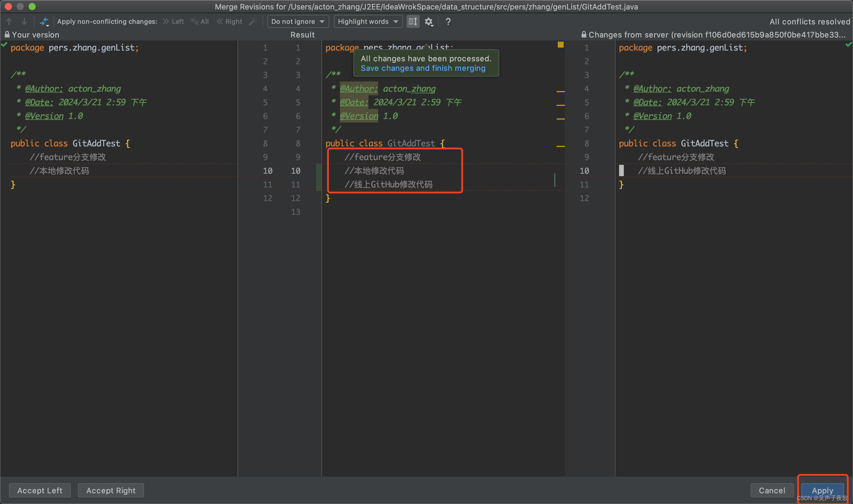Click 'public class GitAddTest {' in Result pane
The width and height of the screenshot is (853, 504).
pos(385,143)
